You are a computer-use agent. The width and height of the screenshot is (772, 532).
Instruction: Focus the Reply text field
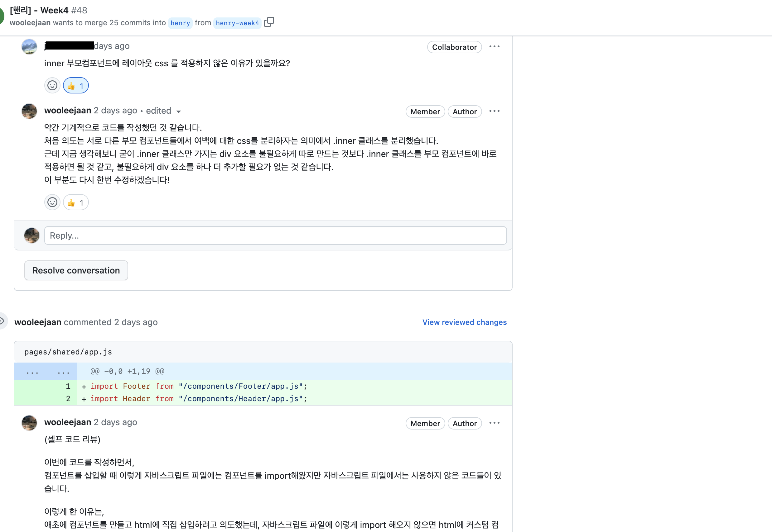[x=275, y=236]
